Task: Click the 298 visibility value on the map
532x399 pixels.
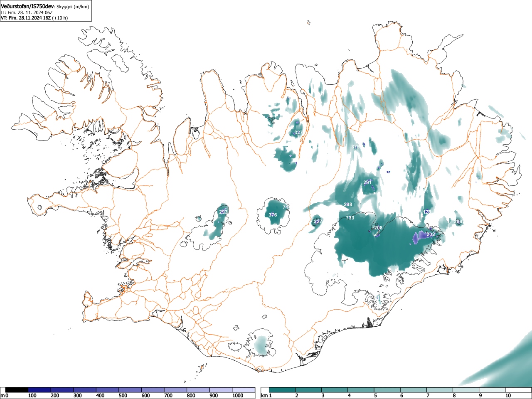Action: pyautogui.click(x=348, y=204)
